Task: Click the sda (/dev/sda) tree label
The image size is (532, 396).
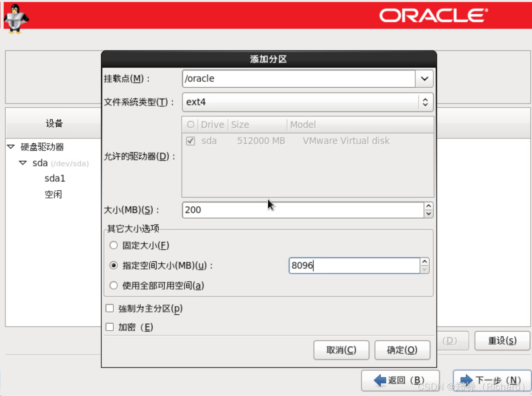Action: pos(60,163)
